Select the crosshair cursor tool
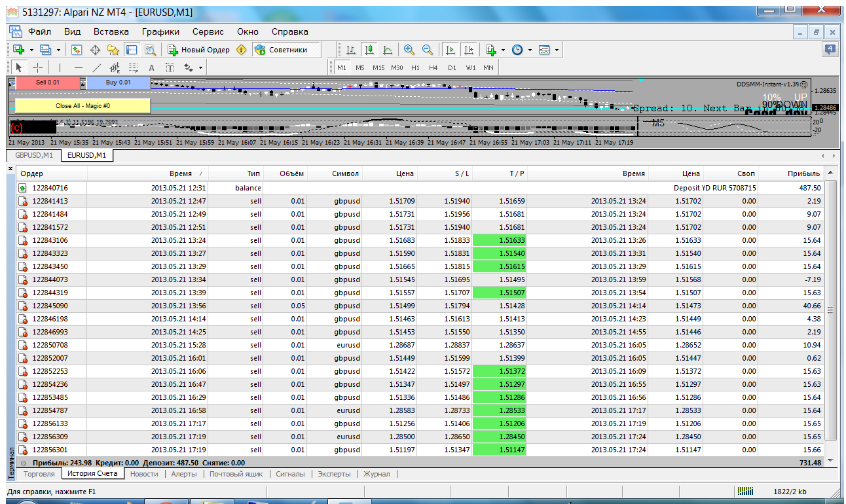This screenshot has width=846, height=504. [37, 67]
